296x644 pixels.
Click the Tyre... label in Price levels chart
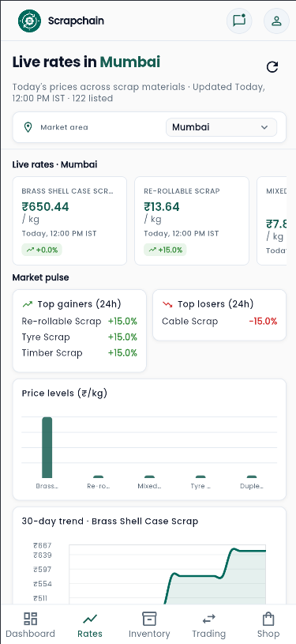200,486
